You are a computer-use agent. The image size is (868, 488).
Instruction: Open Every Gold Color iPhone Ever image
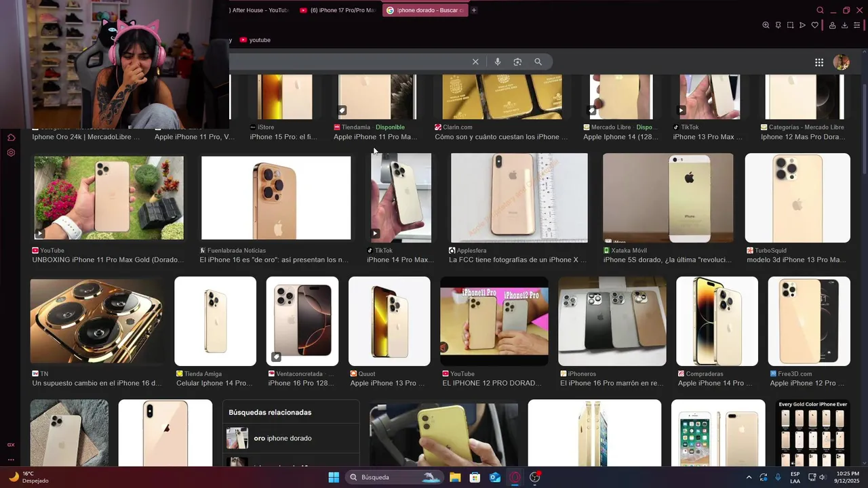813,432
